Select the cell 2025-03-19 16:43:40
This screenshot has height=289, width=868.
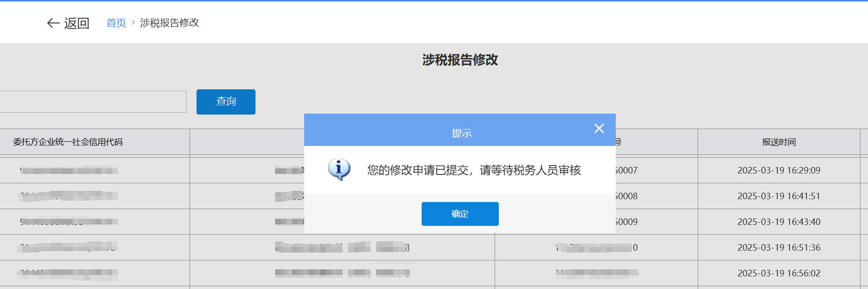[x=779, y=222]
